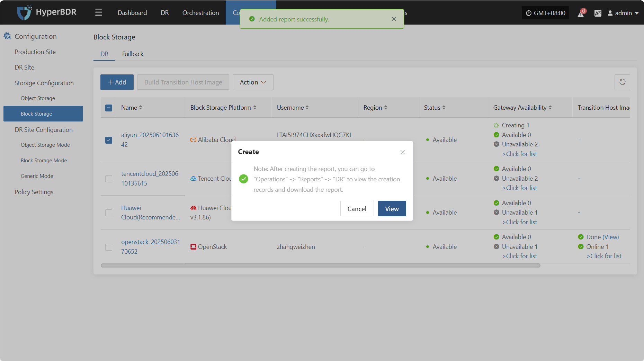The height and width of the screenshot is (361, 644).
Task: Expand DR Site Configuration in sidebar
Action: pos(44,130)
